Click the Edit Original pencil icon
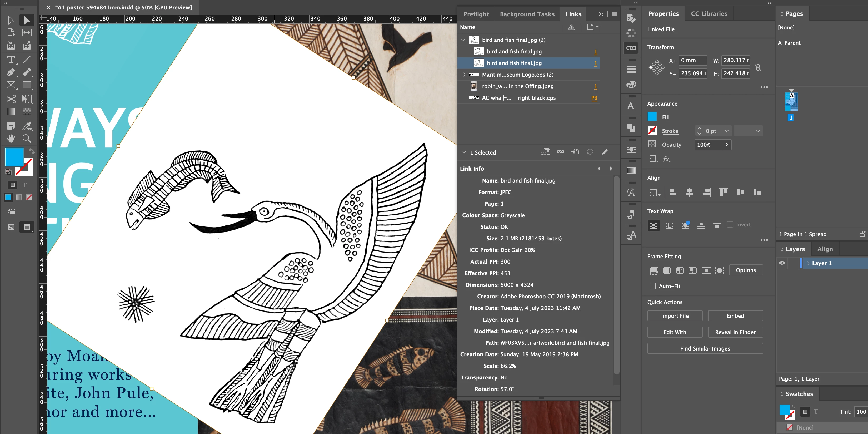Screen dimensions: 868x434 point(605,152)
